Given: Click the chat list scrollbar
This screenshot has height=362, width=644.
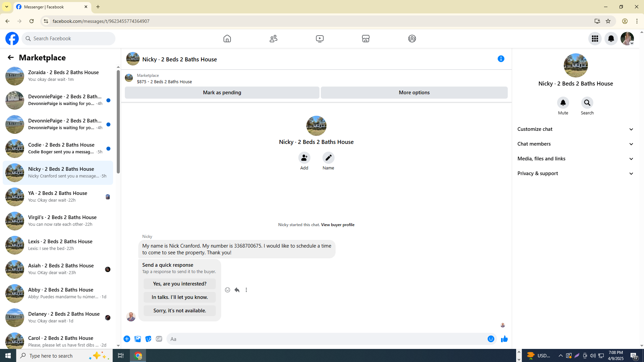Looking at the screenshot, I should (x=118, y=122).
